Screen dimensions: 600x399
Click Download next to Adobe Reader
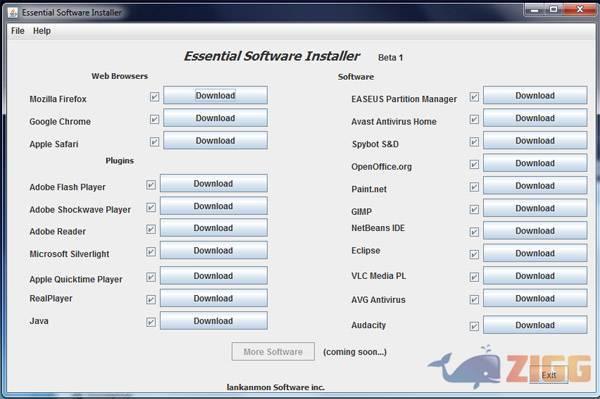[214, 228]
